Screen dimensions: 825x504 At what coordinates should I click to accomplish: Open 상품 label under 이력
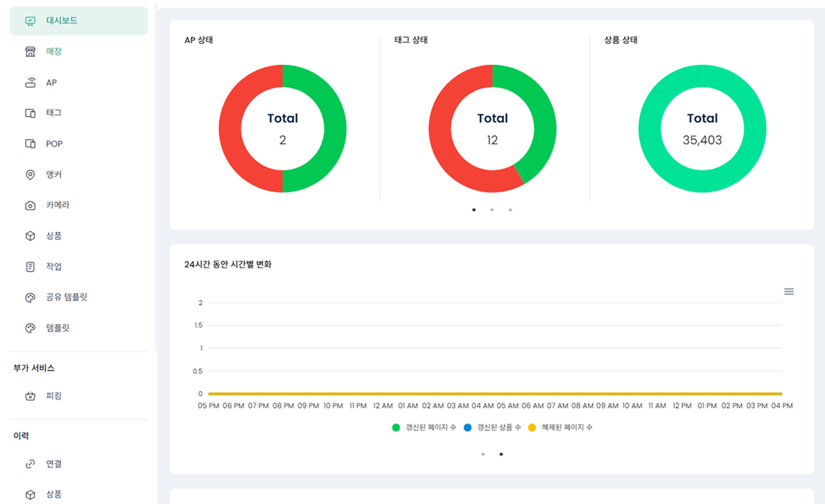(54, 494)
